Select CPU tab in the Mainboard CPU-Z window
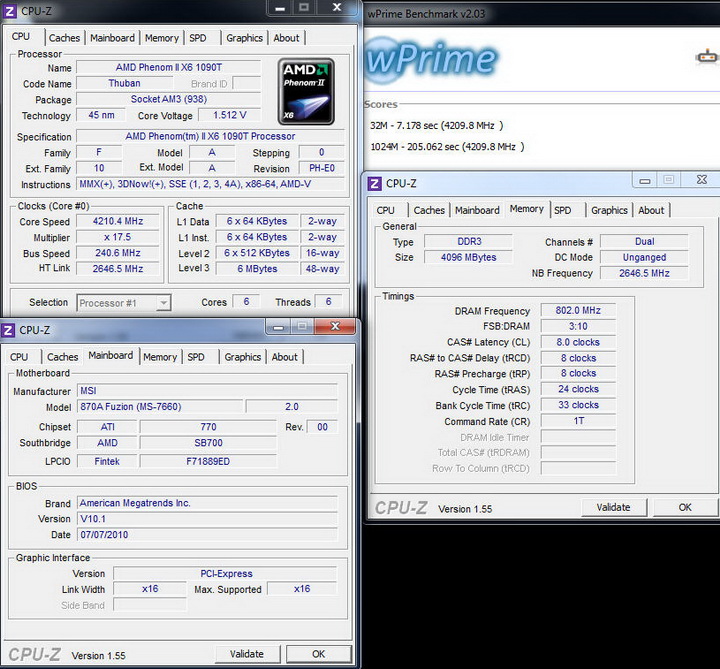This screenshot has width=720, height=669. point(19,357)
